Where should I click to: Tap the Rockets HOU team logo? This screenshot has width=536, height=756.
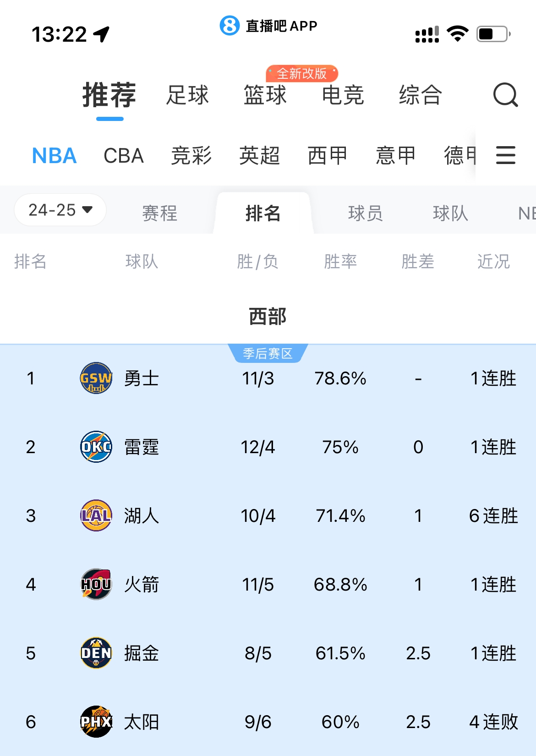[96, 584]
